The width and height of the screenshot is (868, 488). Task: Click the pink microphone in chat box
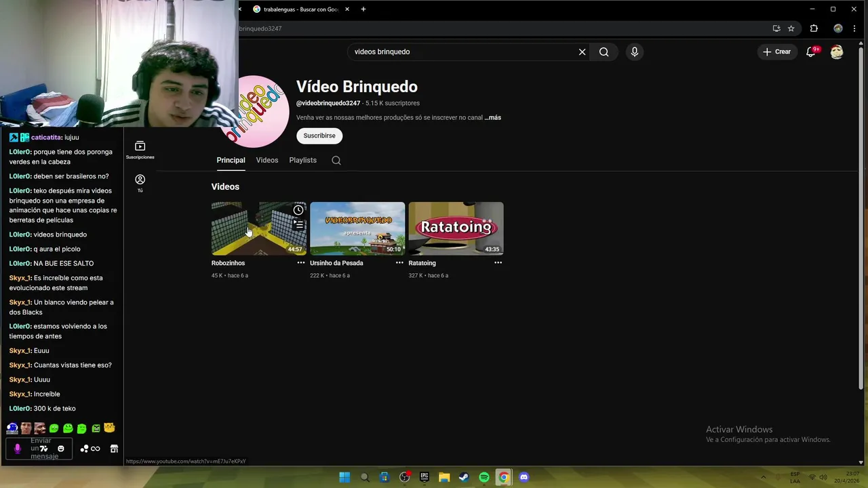click(x=18, y=449)
